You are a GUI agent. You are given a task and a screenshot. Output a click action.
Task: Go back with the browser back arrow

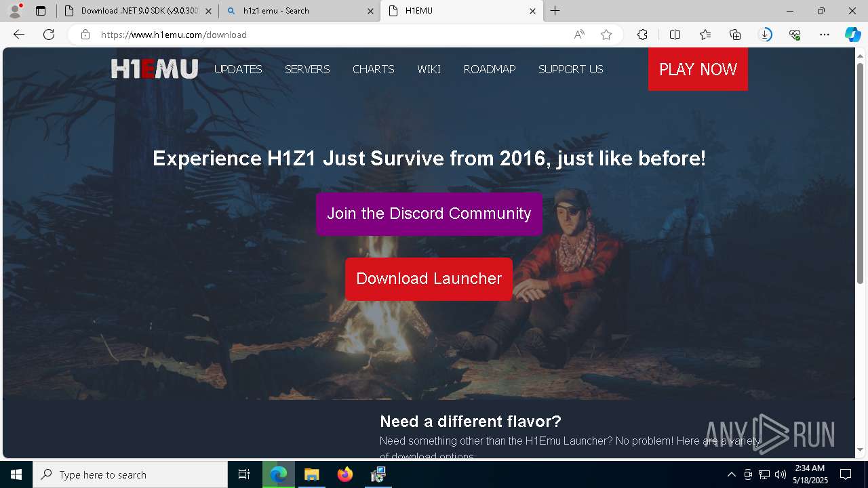tap(19, 35)
